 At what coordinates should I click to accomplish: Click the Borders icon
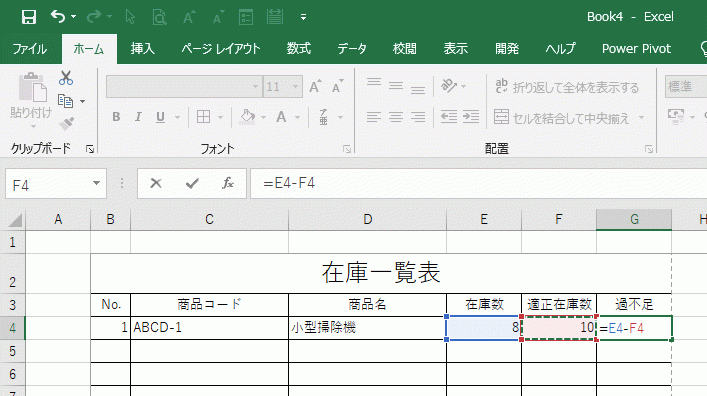coord(203,117)
